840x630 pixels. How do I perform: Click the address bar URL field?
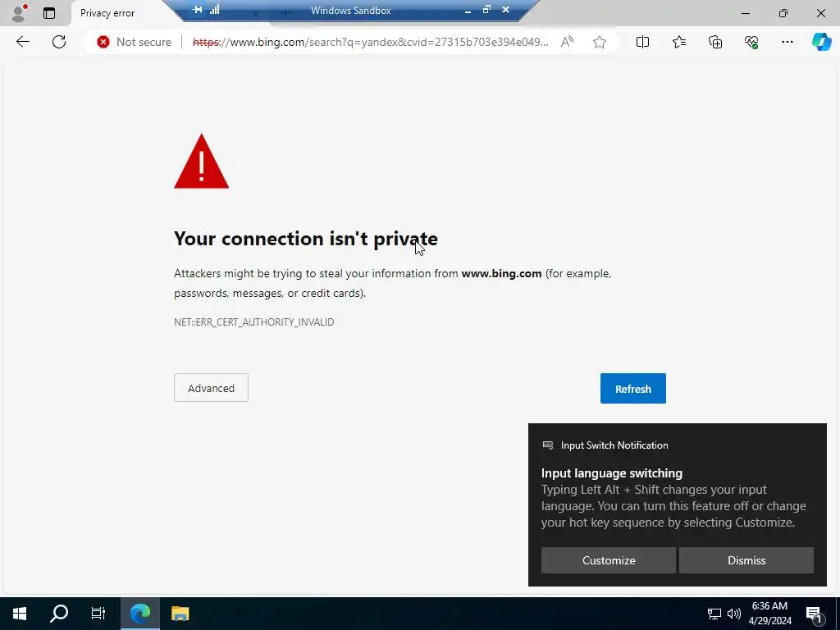370,42
